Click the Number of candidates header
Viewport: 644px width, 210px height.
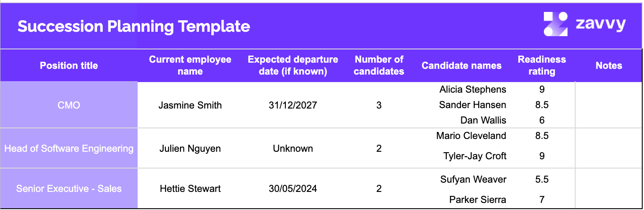(379, 65)
